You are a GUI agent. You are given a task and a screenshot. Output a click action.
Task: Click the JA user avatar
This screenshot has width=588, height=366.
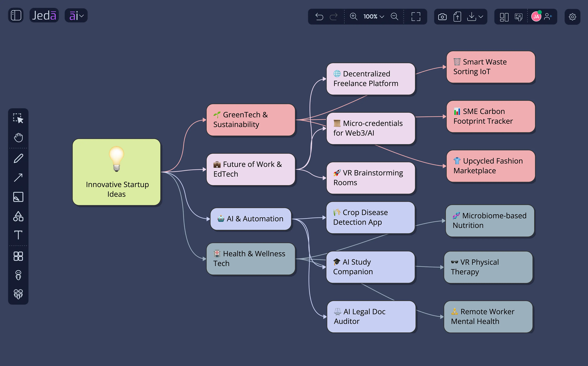(x=536, y=16)
